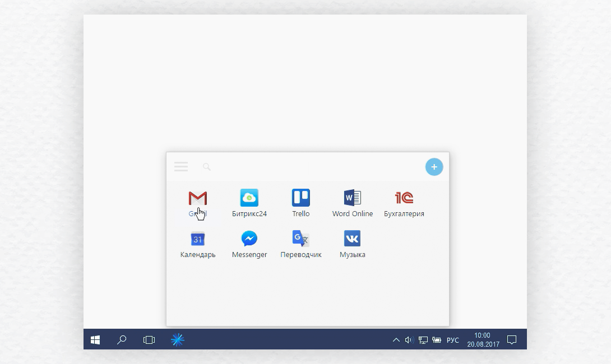Open the VK Музыка icon
This screenshot has height=364, width=611.
(x=352, y=239)
